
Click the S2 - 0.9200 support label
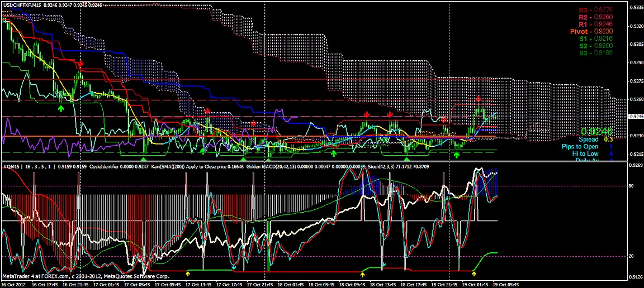coord(596,45)
